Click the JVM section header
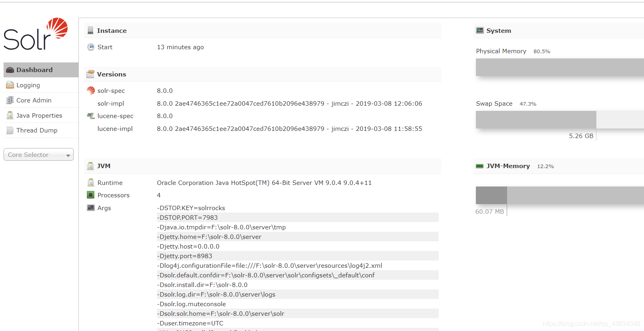 [x=263, y=166]
